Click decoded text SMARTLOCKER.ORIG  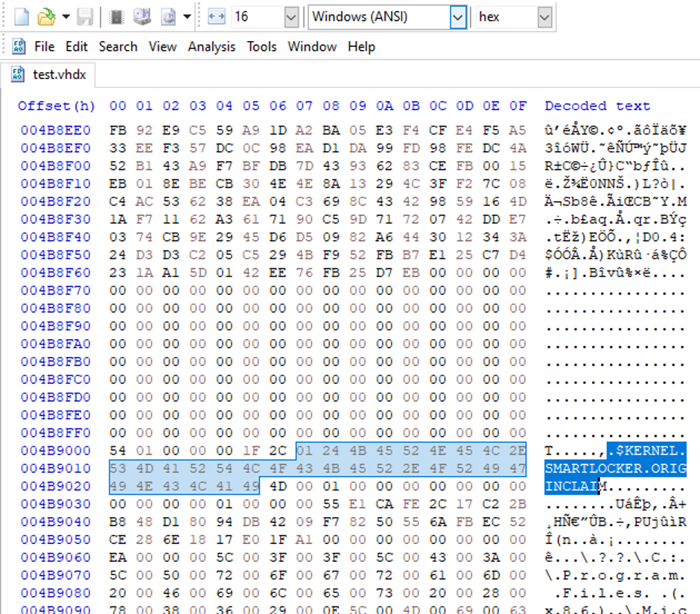pos(616,469)
